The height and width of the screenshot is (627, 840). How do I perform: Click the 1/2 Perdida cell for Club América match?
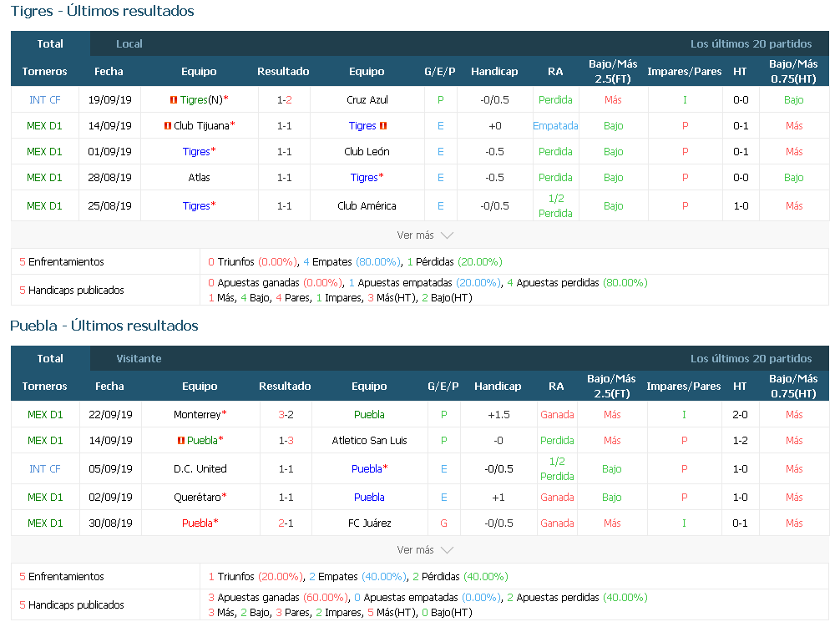(555, 205)
